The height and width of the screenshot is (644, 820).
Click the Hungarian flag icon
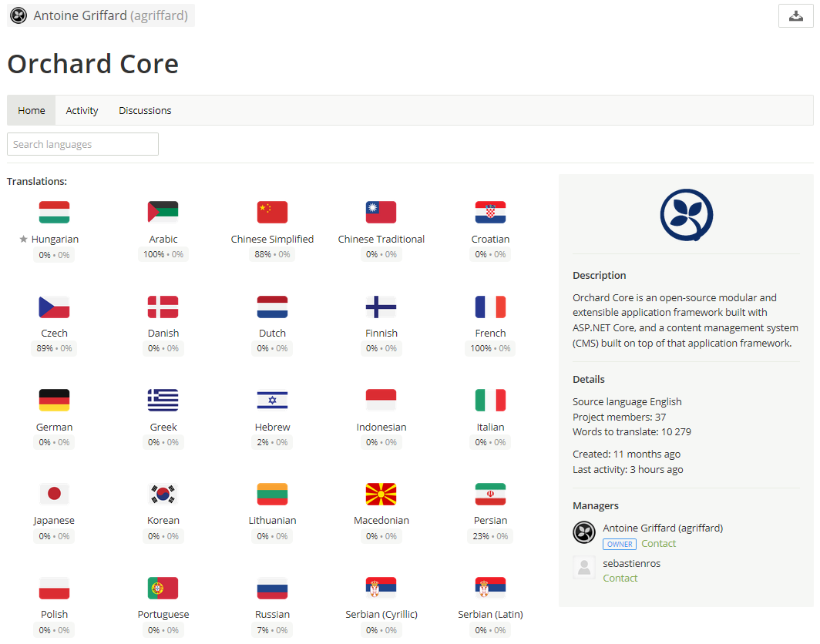(x=55, y=213)
